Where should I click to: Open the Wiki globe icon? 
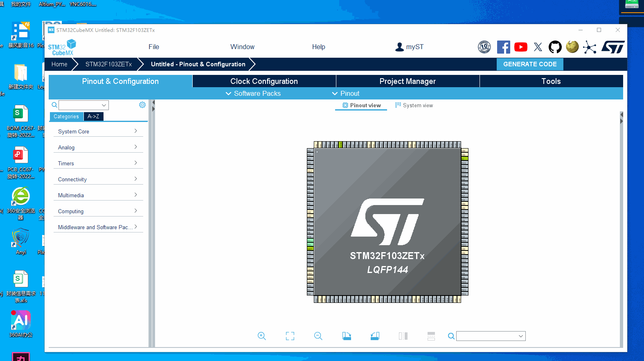(x=572, y=47)
